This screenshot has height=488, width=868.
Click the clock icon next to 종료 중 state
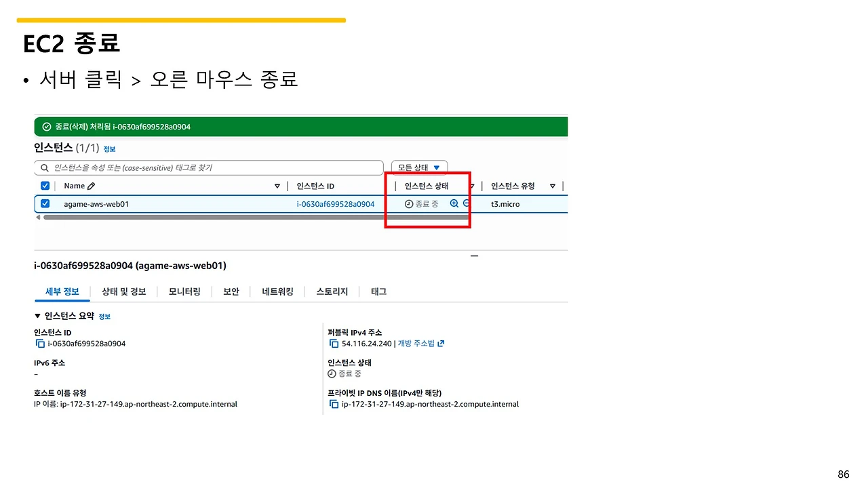pyautogui.click(x=408, y=203)
